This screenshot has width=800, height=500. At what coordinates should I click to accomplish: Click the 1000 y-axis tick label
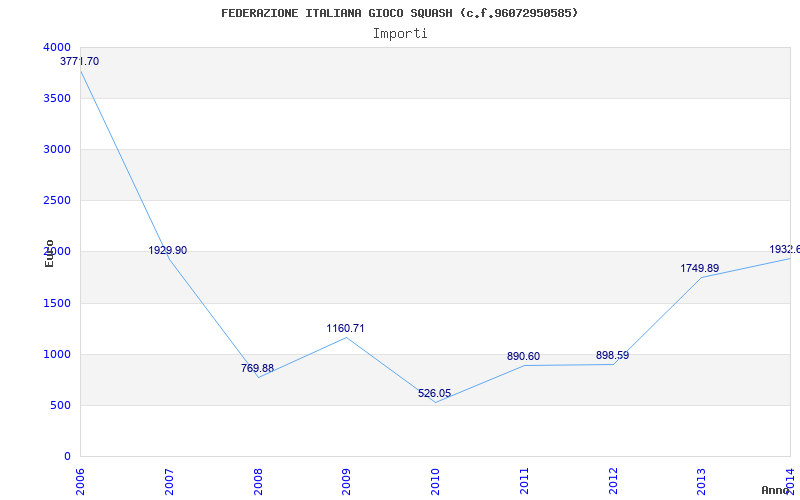click(x=57, y=355)
